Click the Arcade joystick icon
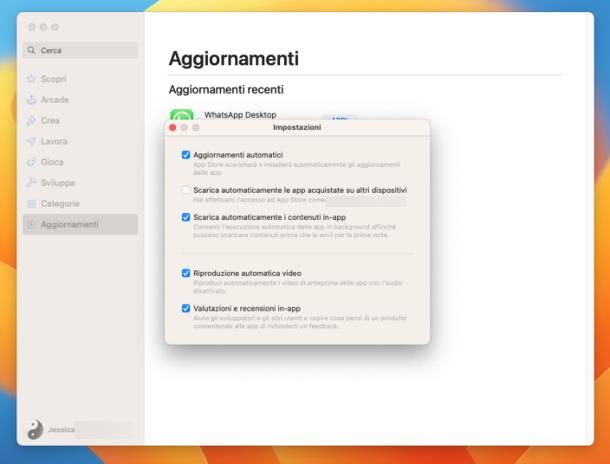This screenshot has height=464, width=610. coord(31,100)
